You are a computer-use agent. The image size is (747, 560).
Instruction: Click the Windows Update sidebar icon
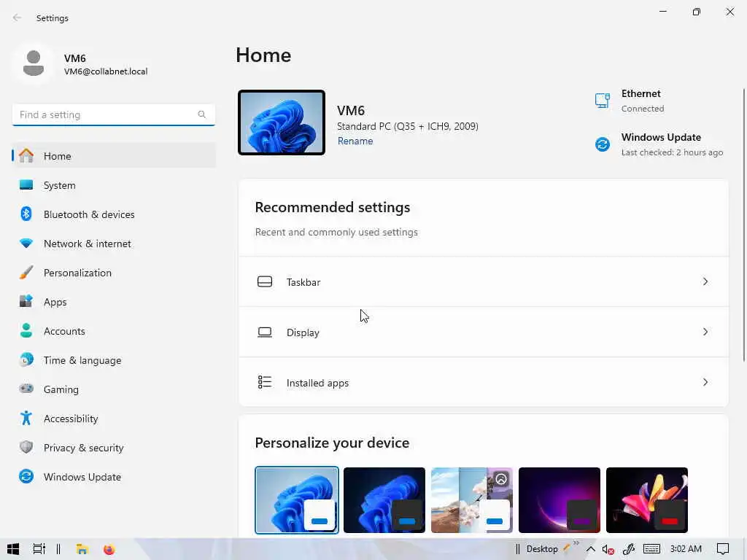tap(26, 476)
